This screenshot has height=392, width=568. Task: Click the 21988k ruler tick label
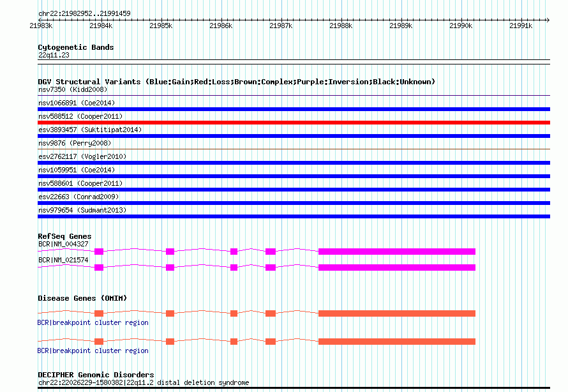coord(341,26)
